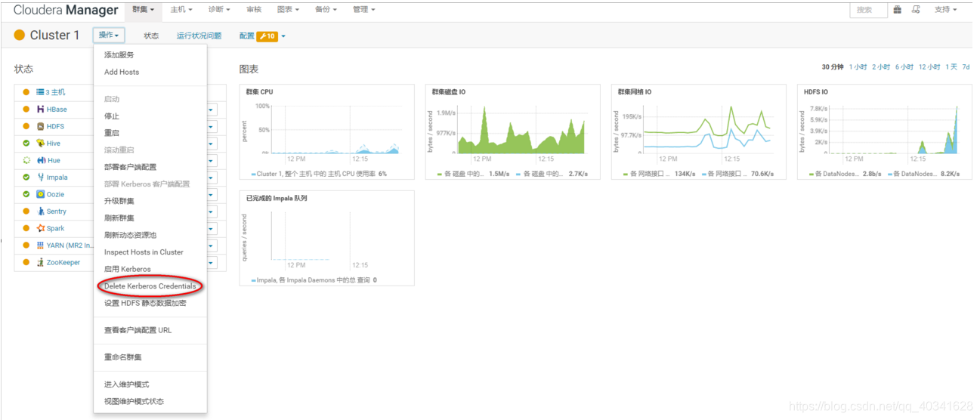Open the 群集 CPU chart
This screenshot has height=420, width=980.
point(326,132)
